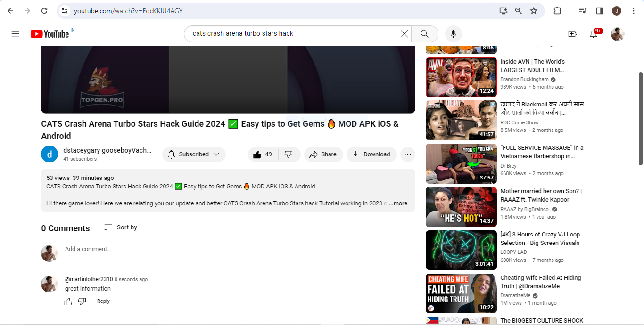The image size is (644, 325).
Task: Reply to martinlother2310's comment
Action: pyautogui.click(x=103, y=301)
